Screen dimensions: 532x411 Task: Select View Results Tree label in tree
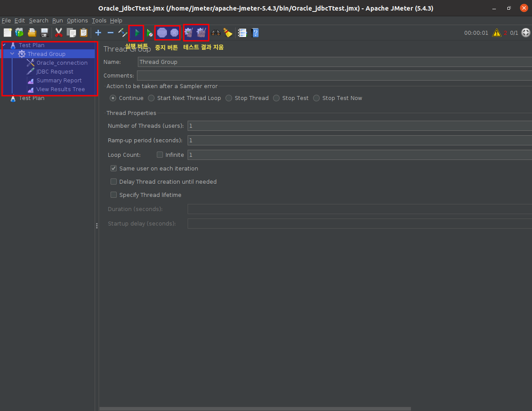click(x=61, y=89)
